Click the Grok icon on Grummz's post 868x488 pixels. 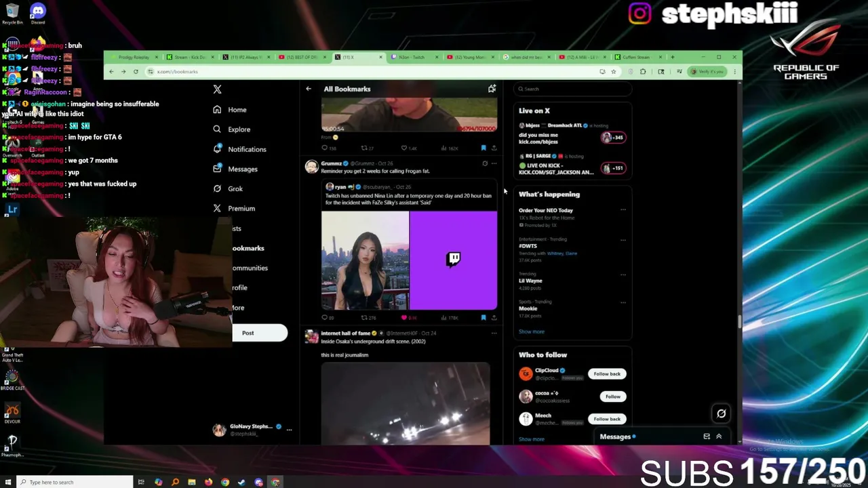[x=484, y=163]
